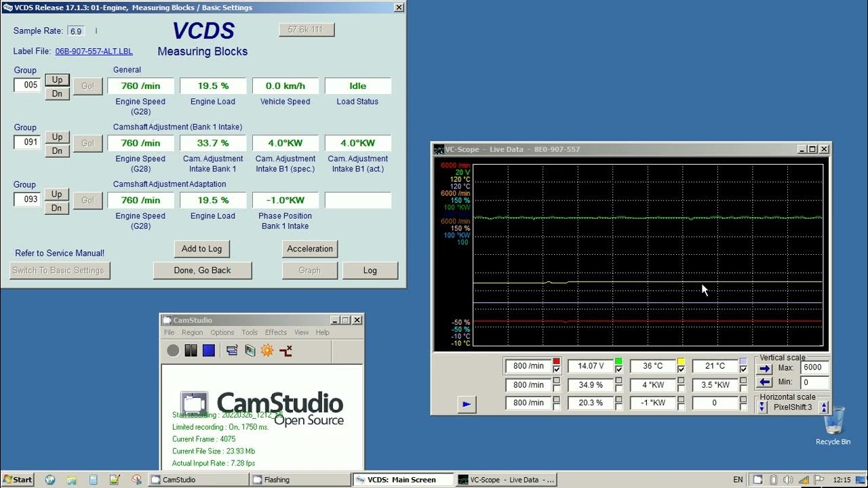Screen dimensions: 868x488
Task: Enable the checkbox beside the 20.3 % channel
Action: [618, 406]
